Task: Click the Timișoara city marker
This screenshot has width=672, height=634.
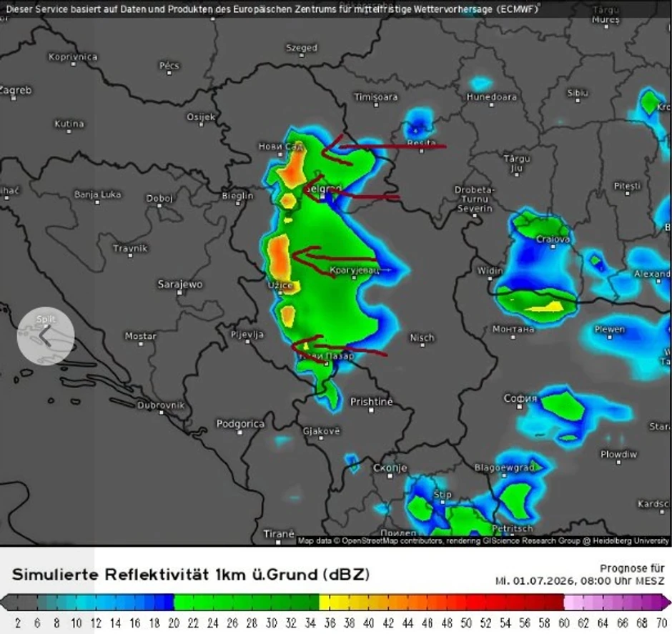Action: click(376, 105)
